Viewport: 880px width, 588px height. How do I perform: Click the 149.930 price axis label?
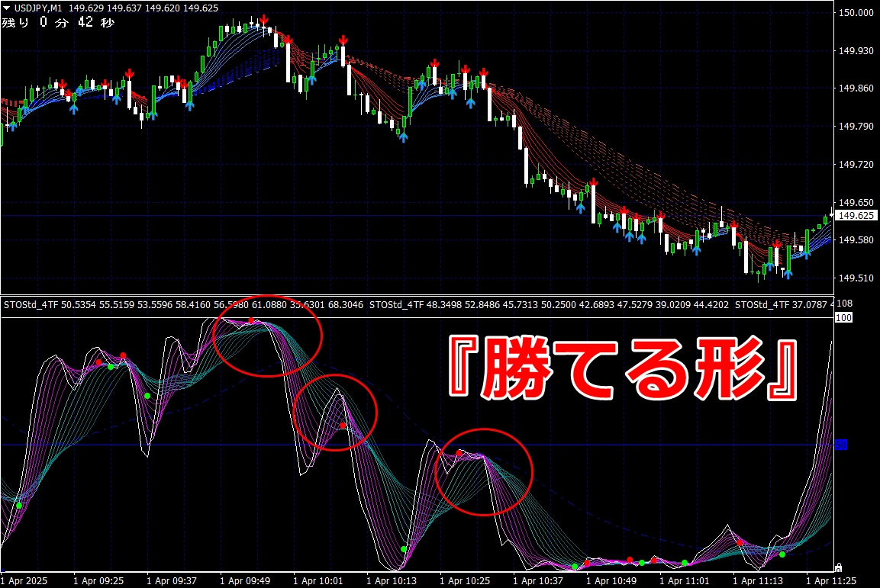click(x=856, y=51)
